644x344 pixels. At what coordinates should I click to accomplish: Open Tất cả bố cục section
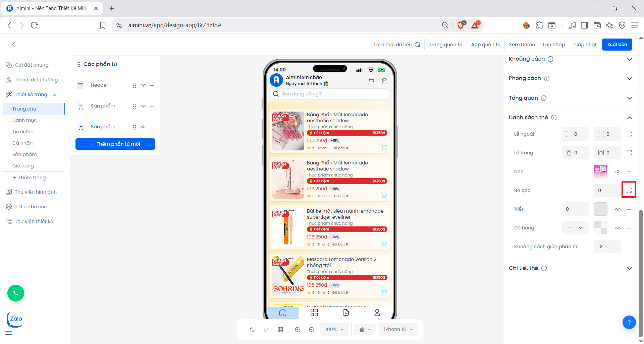pos(30,206)
